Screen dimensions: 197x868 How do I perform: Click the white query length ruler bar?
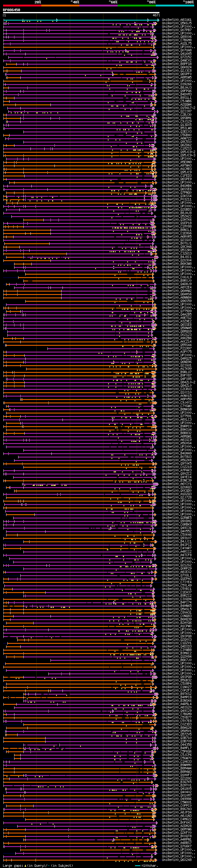point(81,13)
